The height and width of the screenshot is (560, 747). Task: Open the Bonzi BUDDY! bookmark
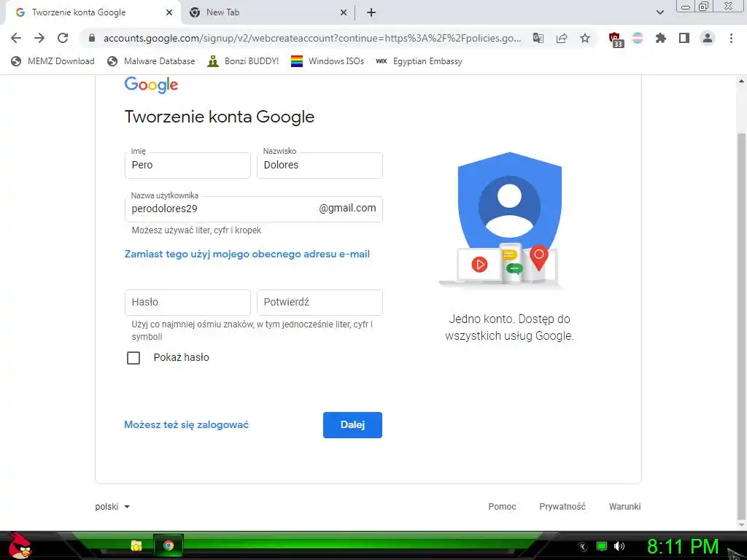243,61
